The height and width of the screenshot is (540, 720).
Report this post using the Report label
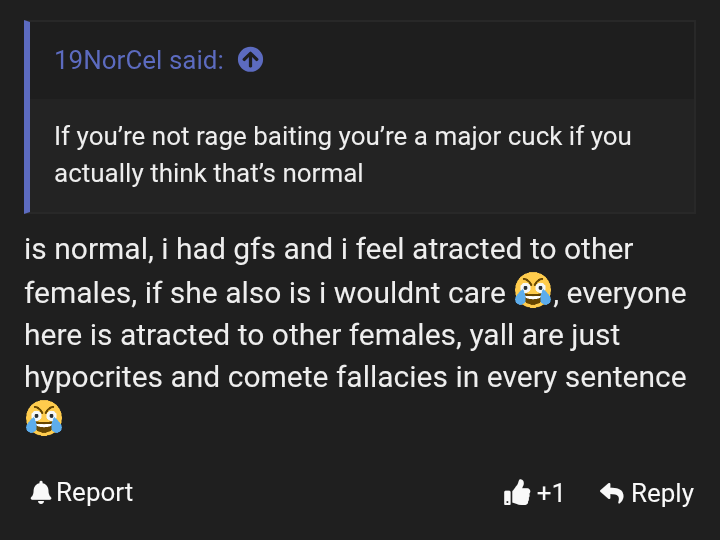pos(95,492)
